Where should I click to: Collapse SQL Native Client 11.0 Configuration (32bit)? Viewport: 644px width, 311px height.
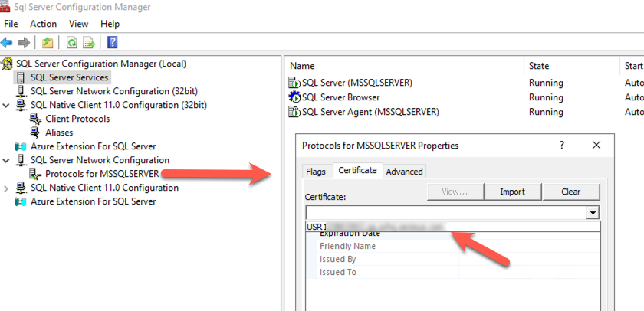[7, 105]
